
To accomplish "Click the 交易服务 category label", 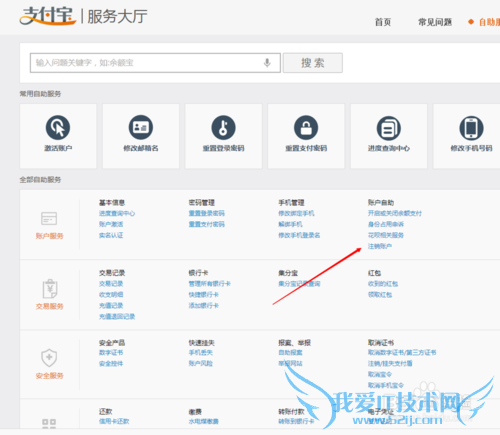I will point(49,306).
